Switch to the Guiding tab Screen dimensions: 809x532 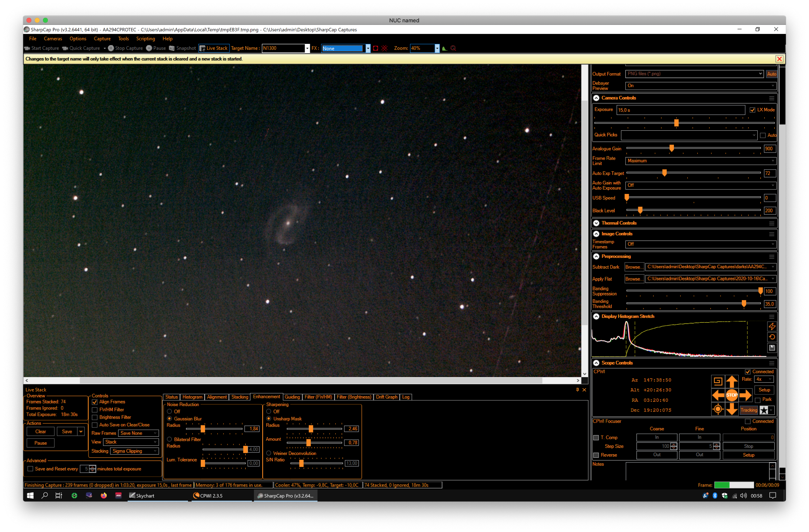point(292,397)
